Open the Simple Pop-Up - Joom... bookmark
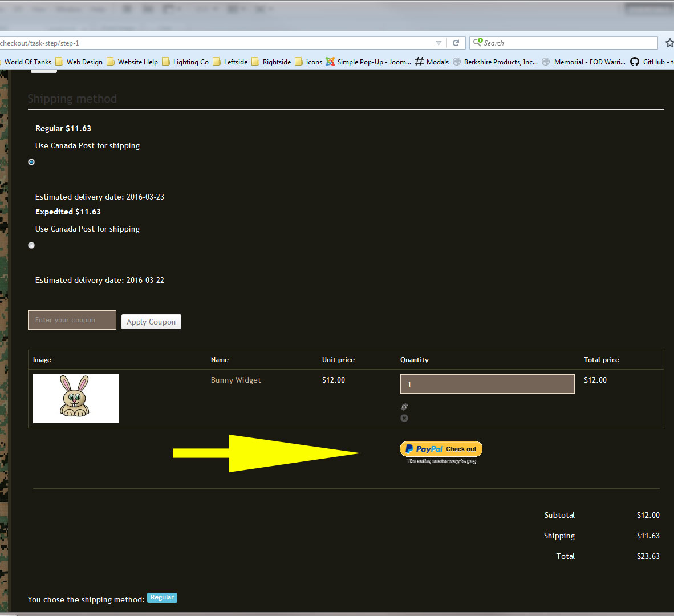Viewport: 674px width, 616px height. (x=368, y=62)
